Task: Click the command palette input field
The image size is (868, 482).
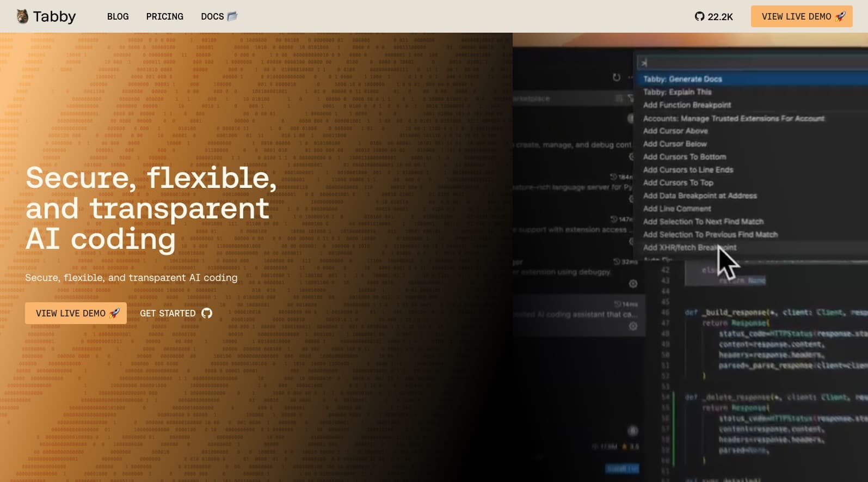Action: (753, 63)
